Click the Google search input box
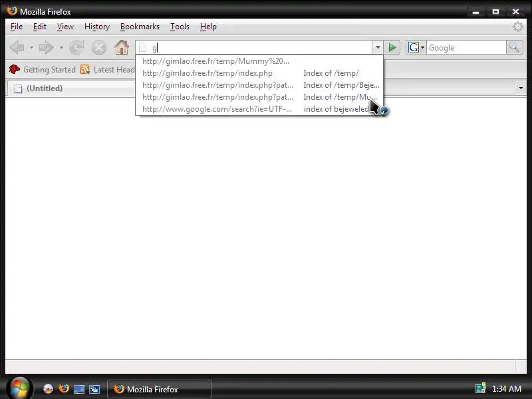 (x=466, y=47)
